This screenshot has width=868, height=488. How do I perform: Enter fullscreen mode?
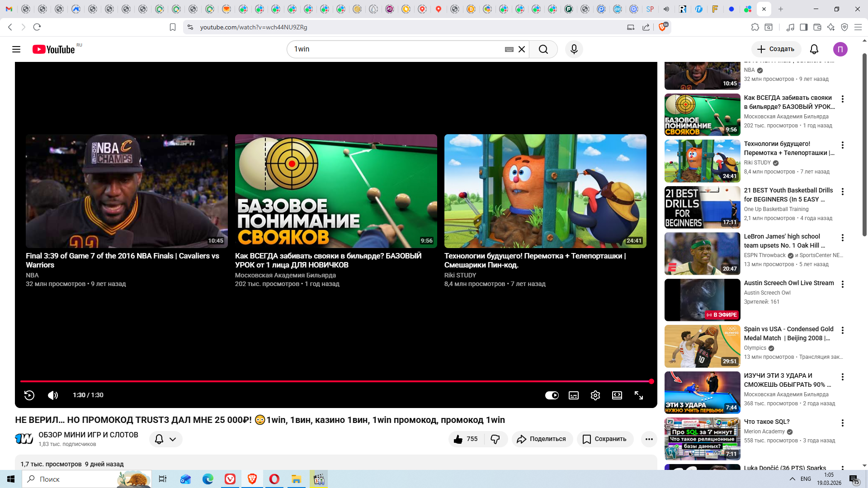click(638, 395)
